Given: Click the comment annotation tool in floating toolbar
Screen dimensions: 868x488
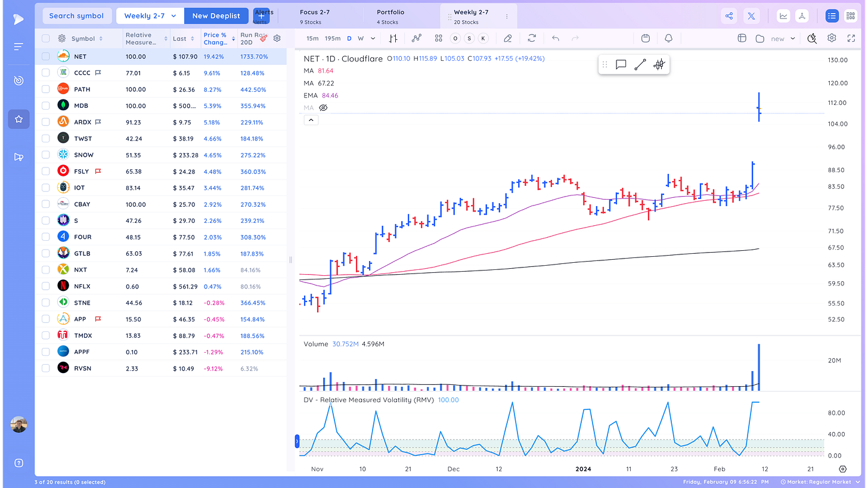Looking at the screenshot, I should pos(621,64).
